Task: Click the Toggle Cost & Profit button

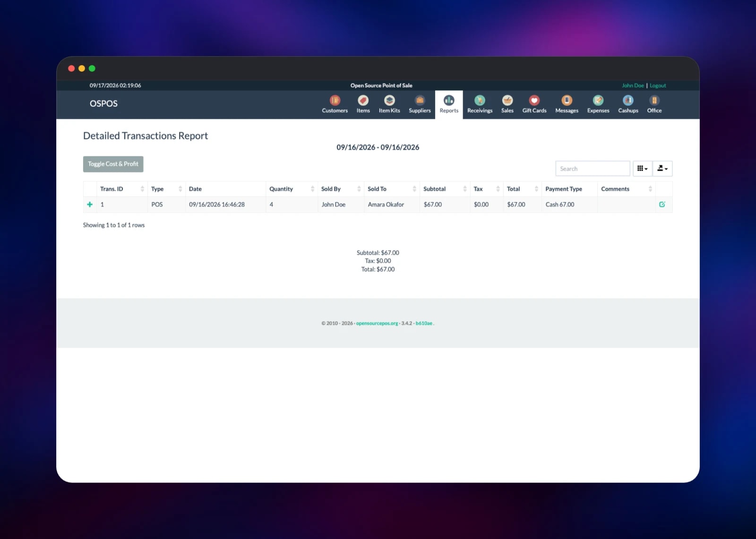Action: click(x=113, y=164)
